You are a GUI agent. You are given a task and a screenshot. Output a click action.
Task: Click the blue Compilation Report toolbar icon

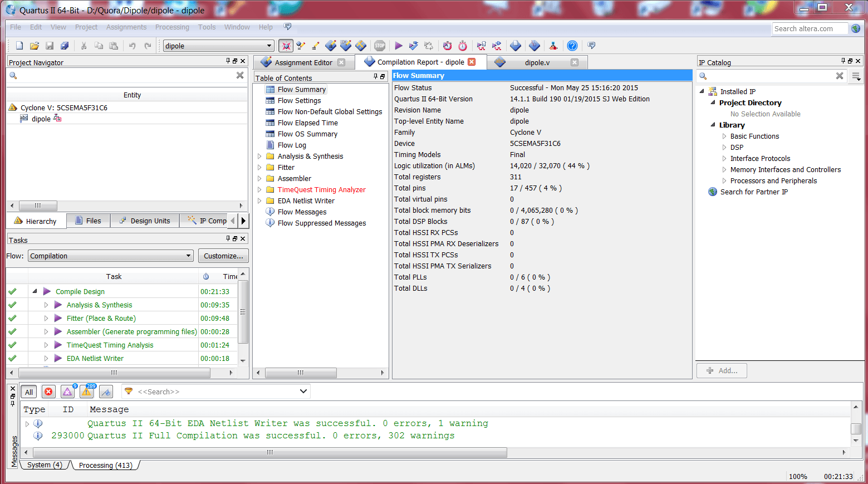point(516,46)
